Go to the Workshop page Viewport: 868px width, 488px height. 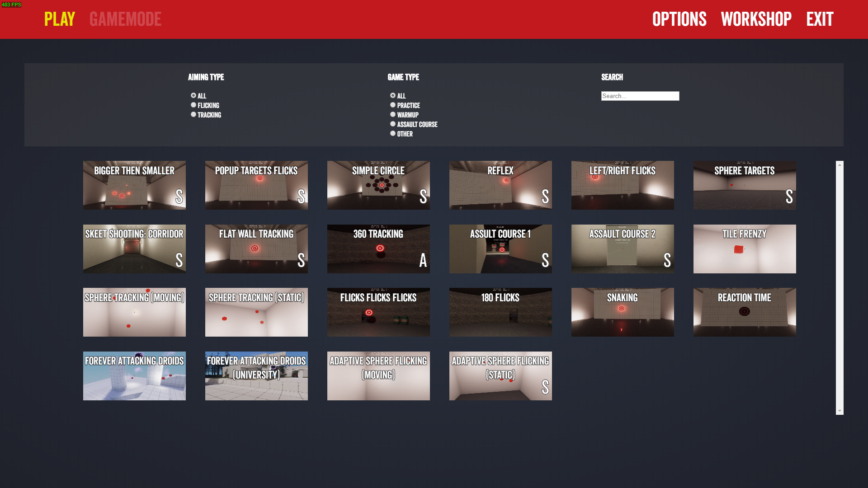(756, 19)
